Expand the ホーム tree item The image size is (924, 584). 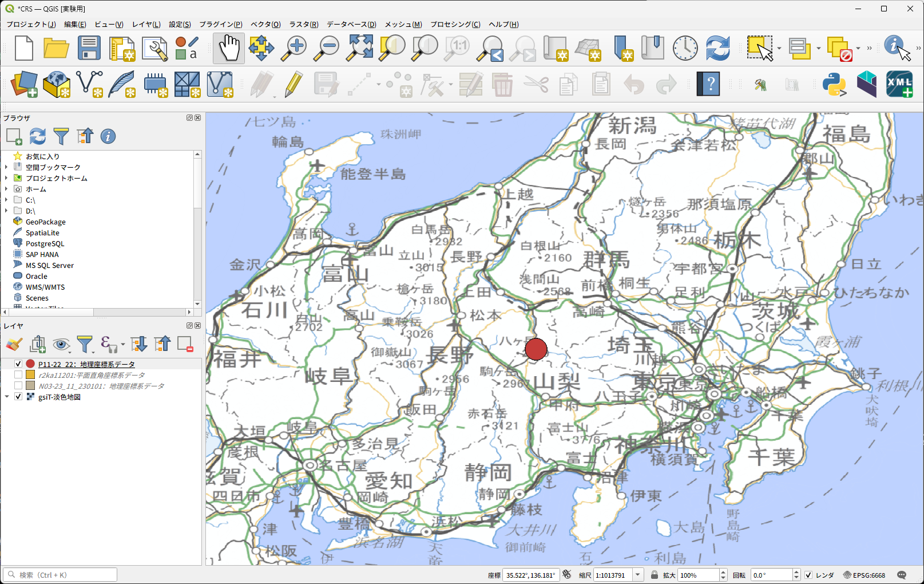tap(6, 189)
